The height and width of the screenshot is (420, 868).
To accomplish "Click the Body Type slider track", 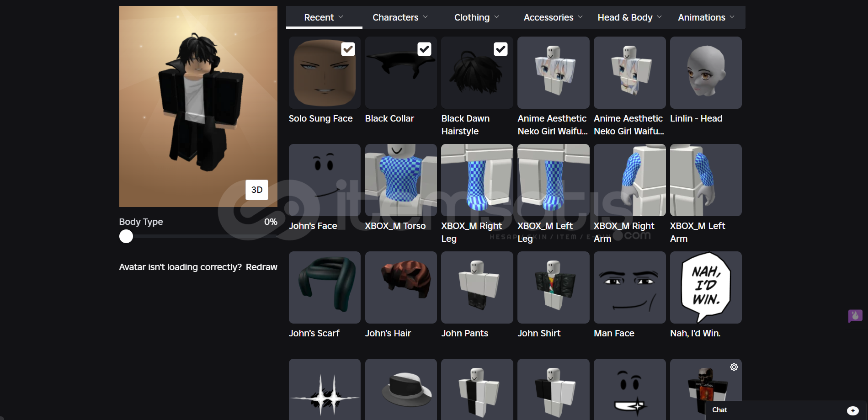I will click(x=198, y=236).
